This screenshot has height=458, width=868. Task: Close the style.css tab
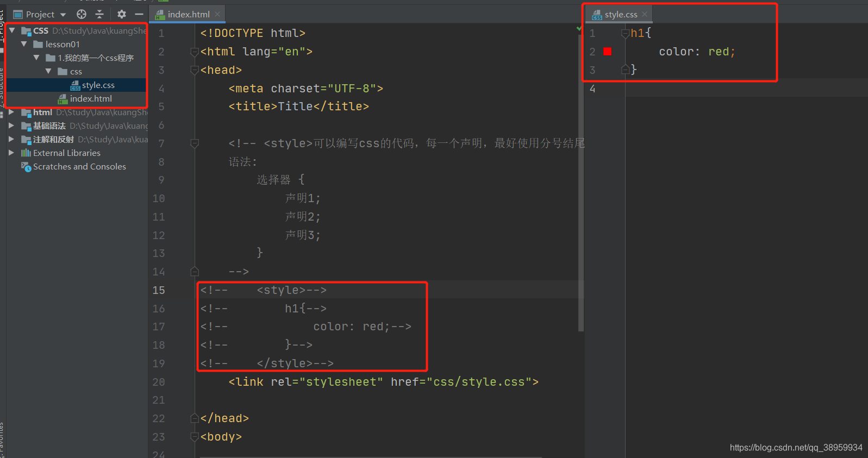(645, 15)
